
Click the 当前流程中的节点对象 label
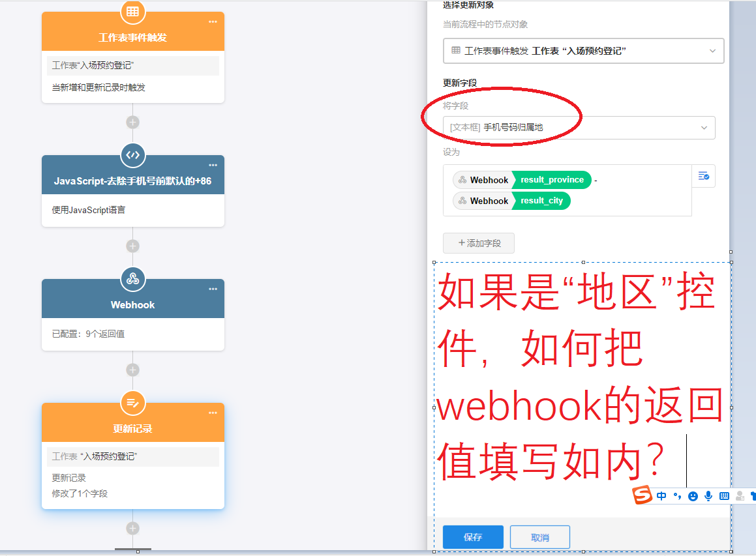[485, 25]
